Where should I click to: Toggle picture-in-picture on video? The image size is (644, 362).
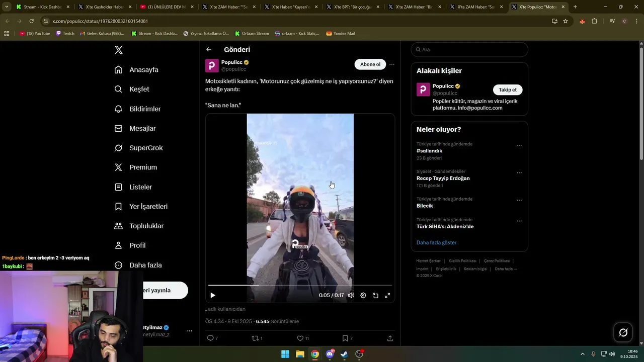pyautogui.click(x=375, y=296)
